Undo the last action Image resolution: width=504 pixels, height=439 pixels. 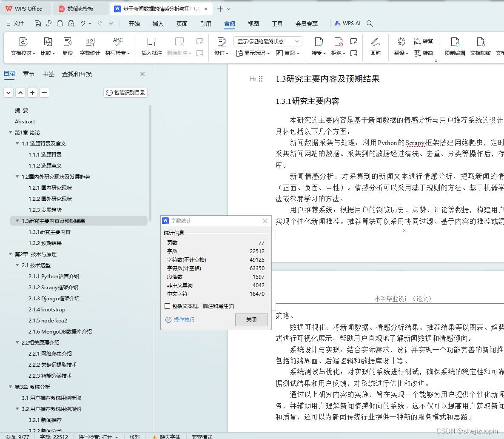coord(83,23)
